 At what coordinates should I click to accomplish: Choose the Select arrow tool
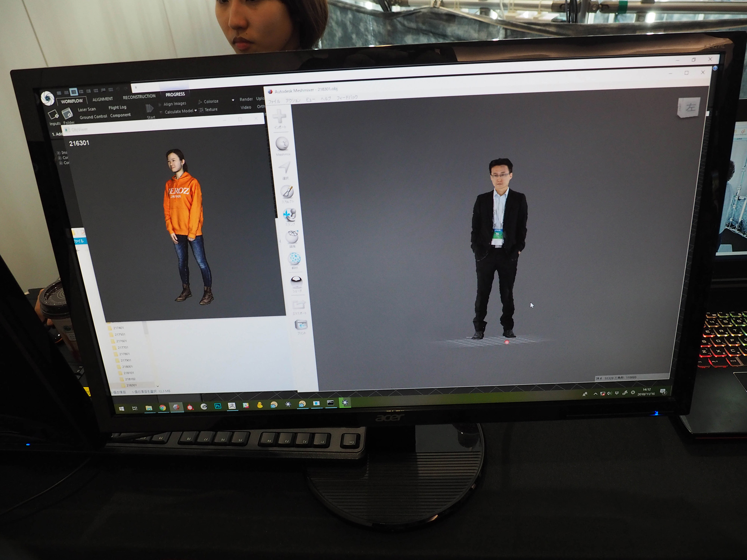tap(285, 168)
